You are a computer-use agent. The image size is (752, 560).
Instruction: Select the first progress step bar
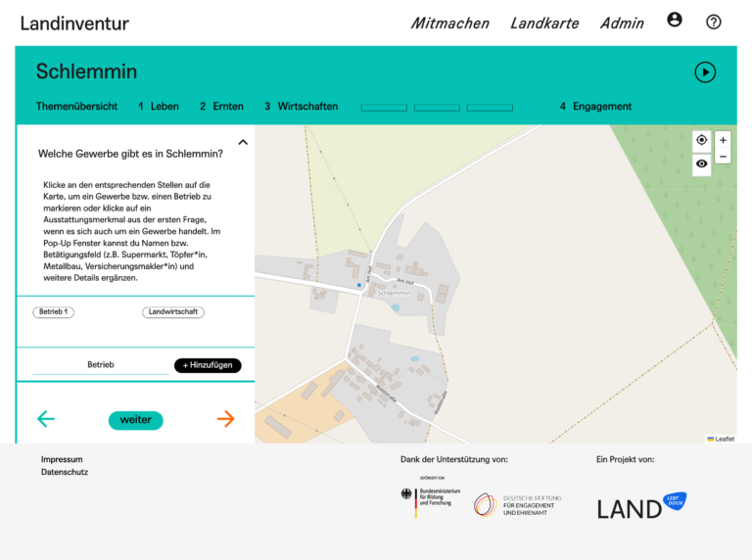coord(384,108)
